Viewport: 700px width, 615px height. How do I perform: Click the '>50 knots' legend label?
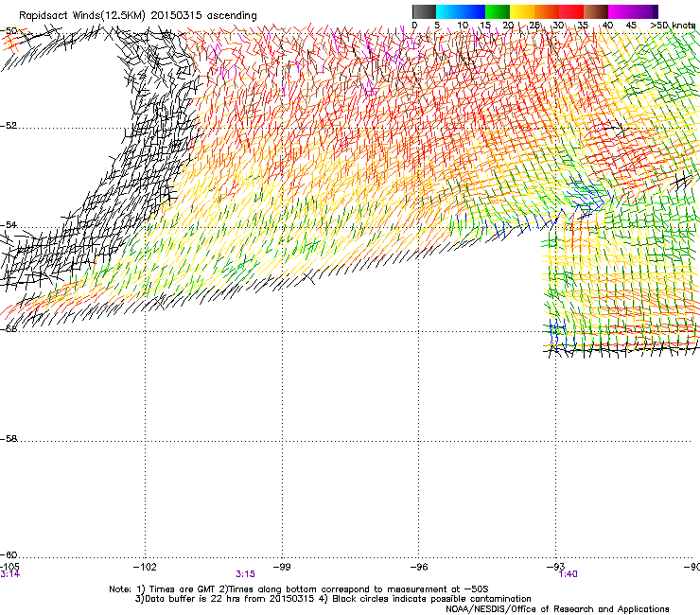pos(674,26)
